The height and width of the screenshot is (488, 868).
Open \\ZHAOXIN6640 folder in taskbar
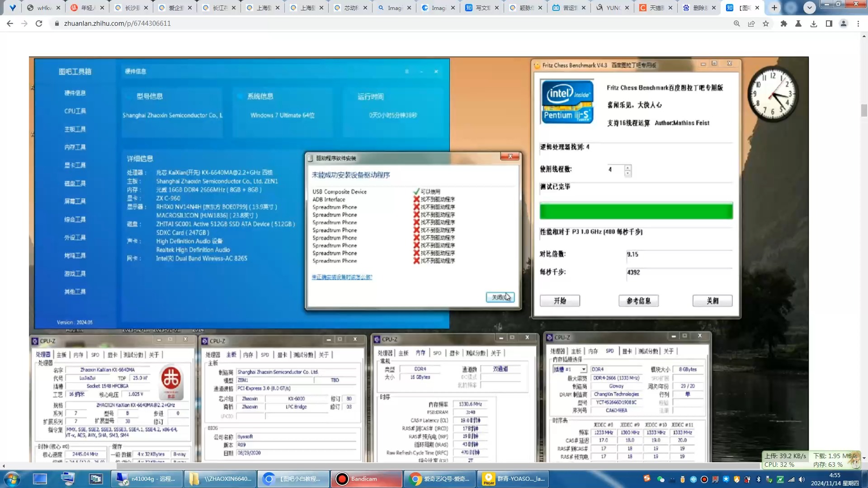(x=221, y=479)
